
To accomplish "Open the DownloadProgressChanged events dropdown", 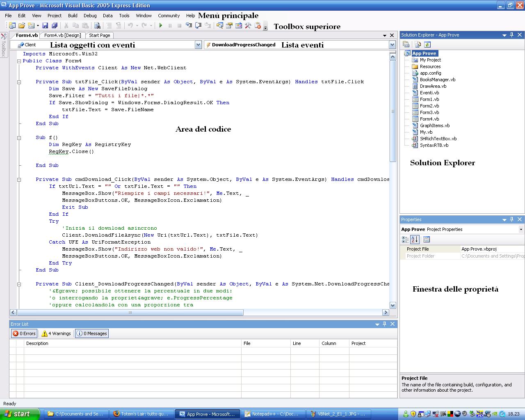I will [392, 45].
